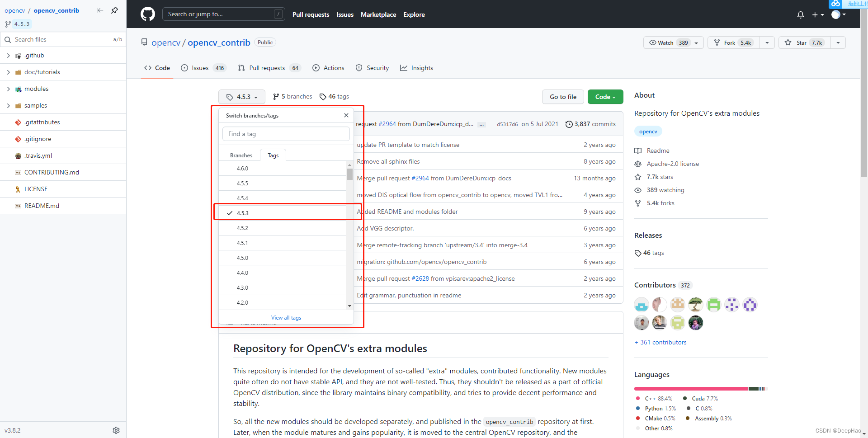Go to Explore
868x438 pixels.
click(414, 14)
